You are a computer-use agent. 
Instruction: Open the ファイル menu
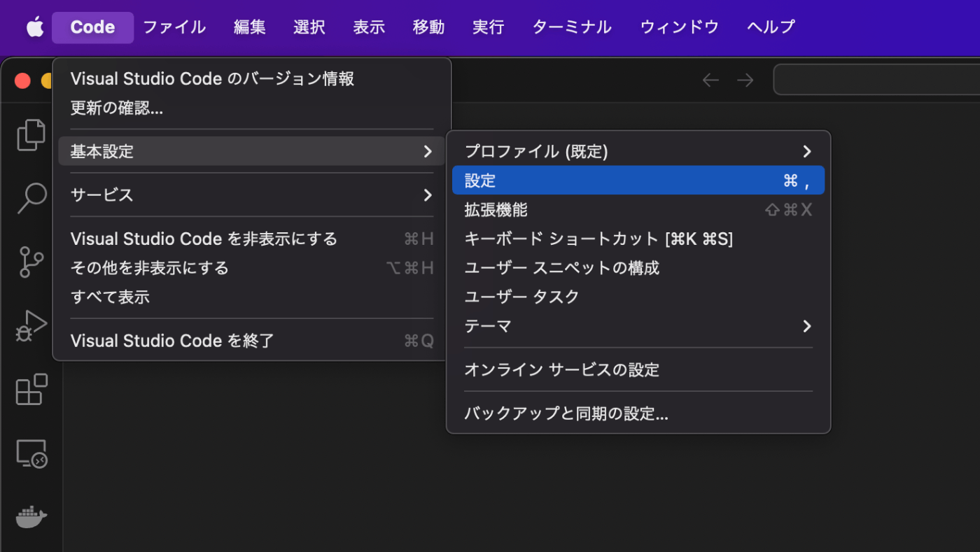(x=174, y=27)
